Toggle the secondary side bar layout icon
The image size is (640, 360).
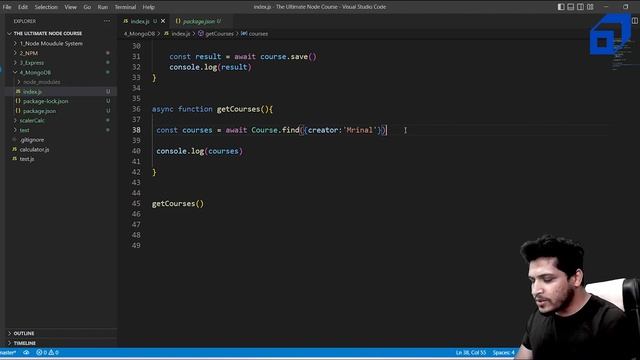580,7
